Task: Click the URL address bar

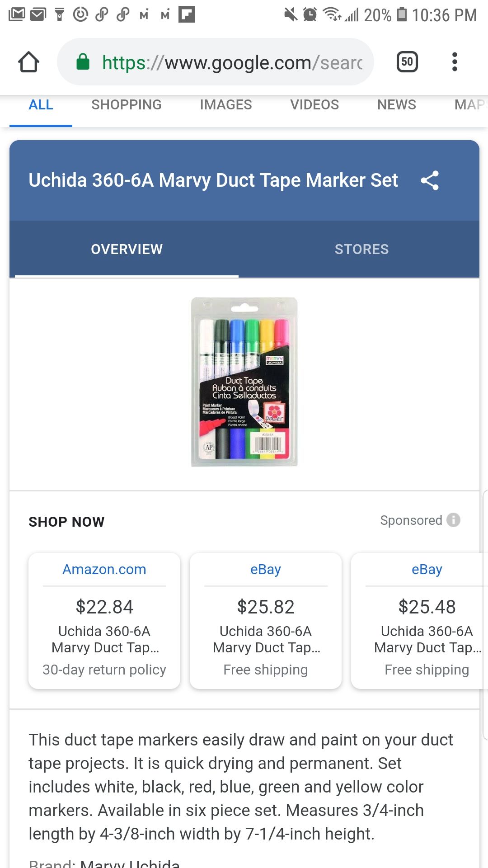Action: 230,62
